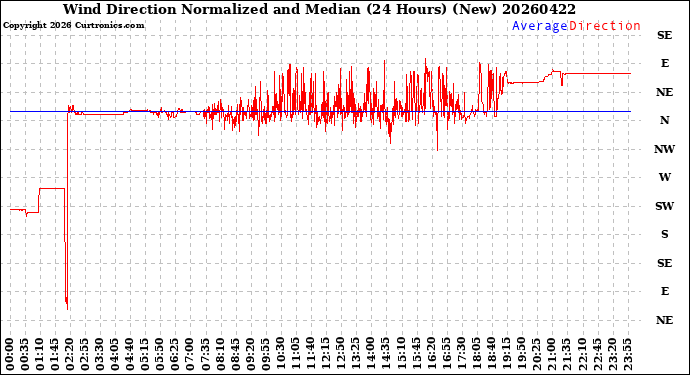The image size is (690, 375).
Task: Click the 01:10 time axis label
Action: [40, 354]
